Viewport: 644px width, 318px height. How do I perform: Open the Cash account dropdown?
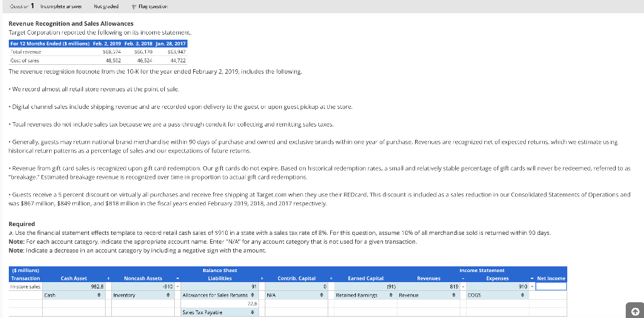pyautogui.click(x=74, y=295)
